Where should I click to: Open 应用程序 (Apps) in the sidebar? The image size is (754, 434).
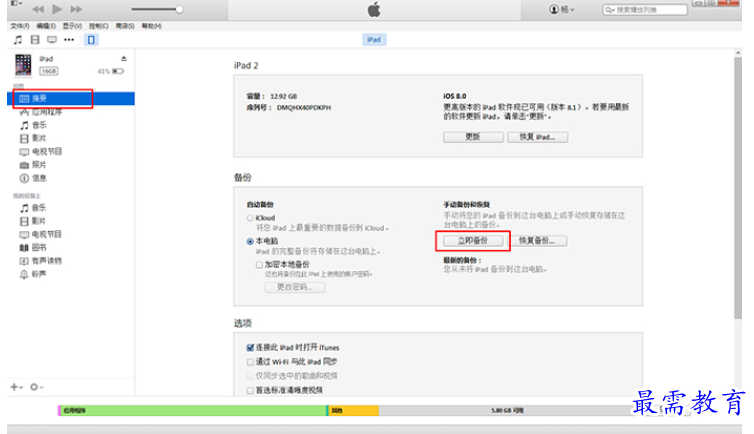pyautogui.click(x=47, y=112)
